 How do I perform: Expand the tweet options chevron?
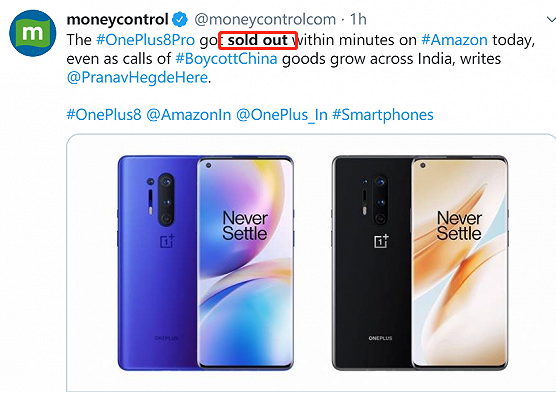coord(551,20)
